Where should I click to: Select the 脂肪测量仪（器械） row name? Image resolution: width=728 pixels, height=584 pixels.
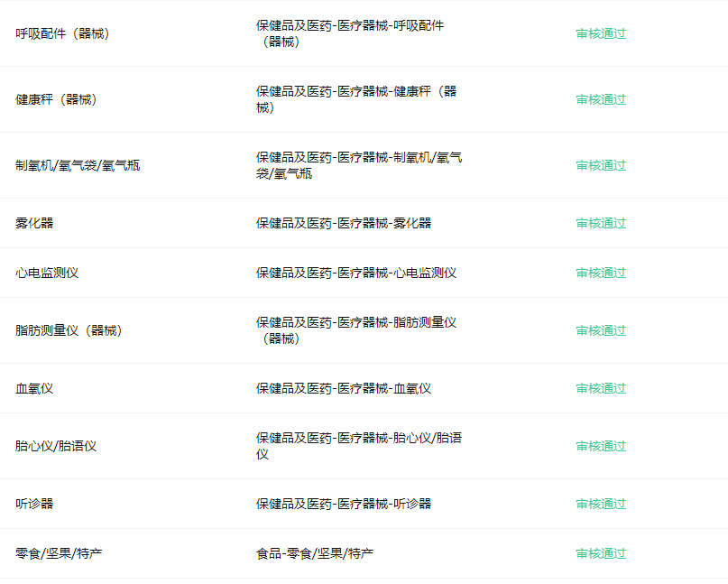pos(69,330)
